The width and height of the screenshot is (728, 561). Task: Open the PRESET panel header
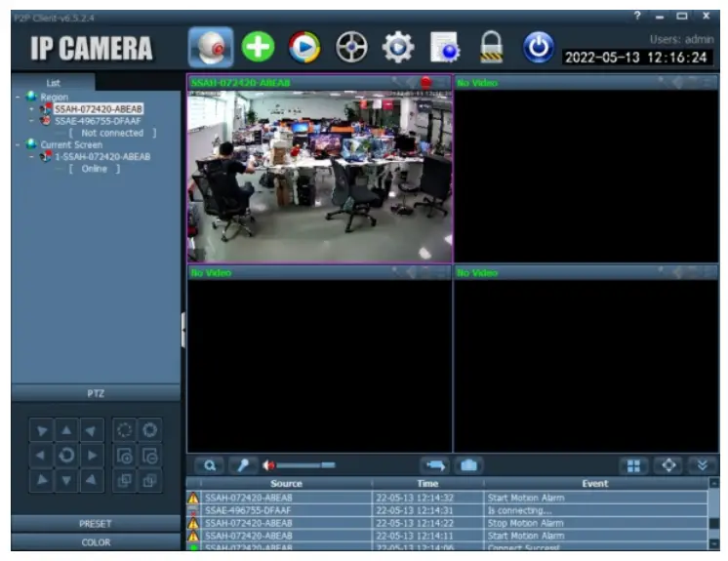96,524
